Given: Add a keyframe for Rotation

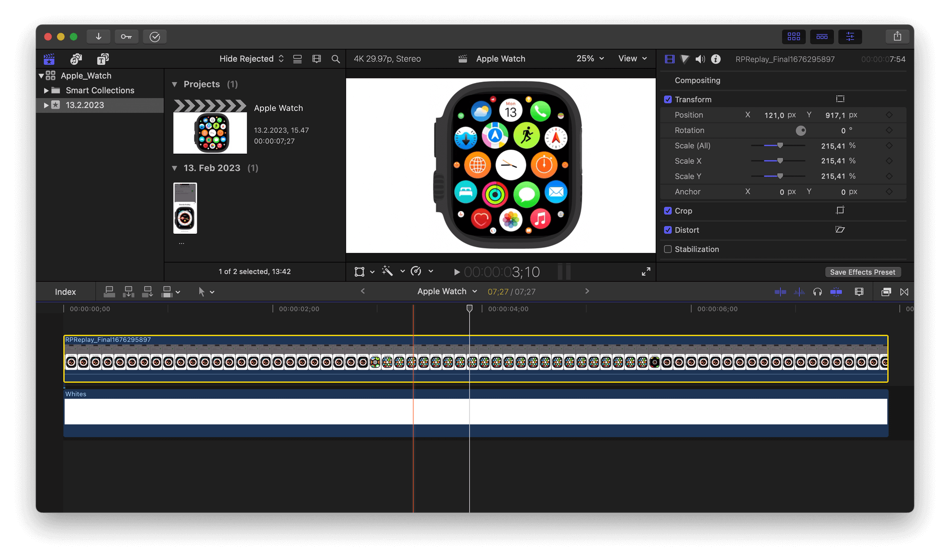Looking at the screenshot, I should click(x=889, y=130).
